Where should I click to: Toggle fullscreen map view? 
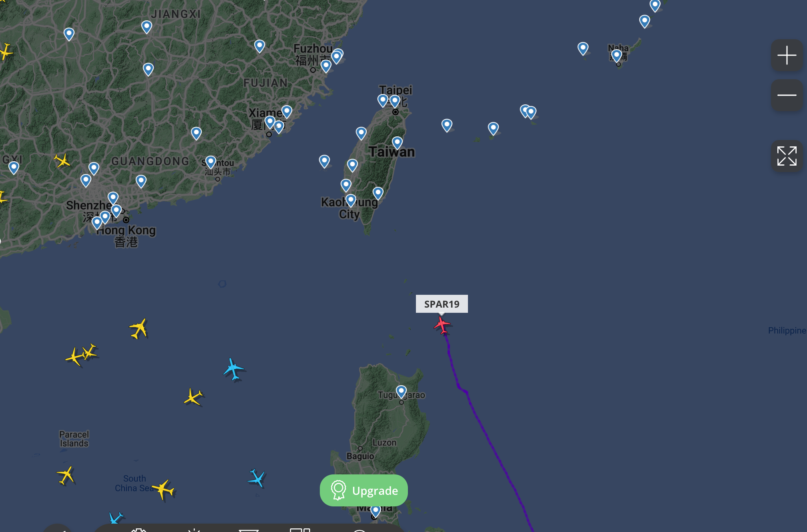pos(787,156)
